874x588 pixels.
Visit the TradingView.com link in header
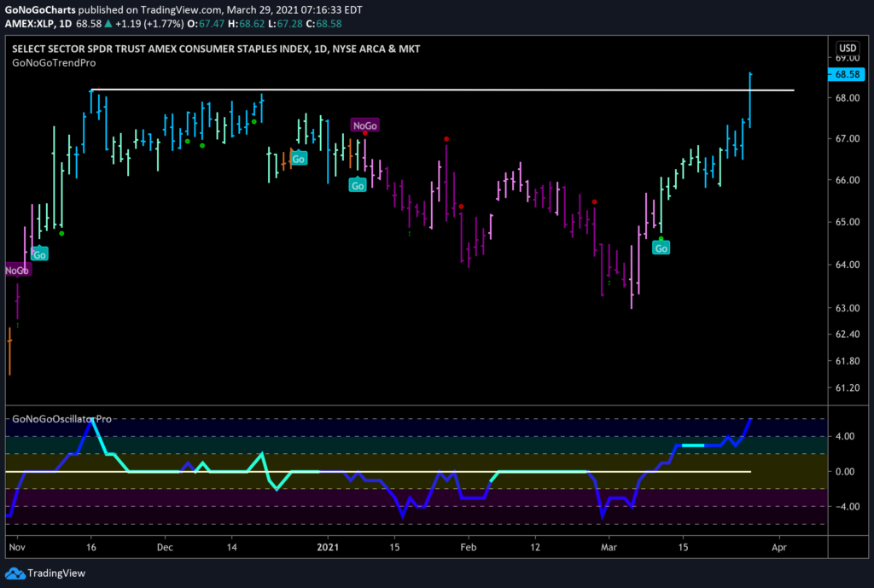[x=181, y=10]
